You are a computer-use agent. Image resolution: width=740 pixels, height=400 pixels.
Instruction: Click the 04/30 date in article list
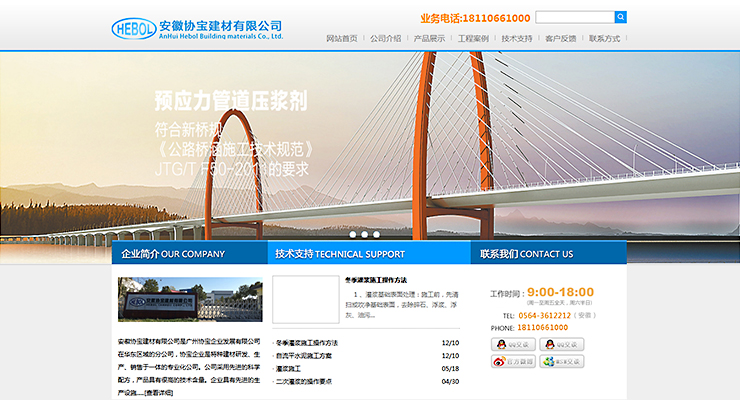pyautogui.click(x=450, y=381)
